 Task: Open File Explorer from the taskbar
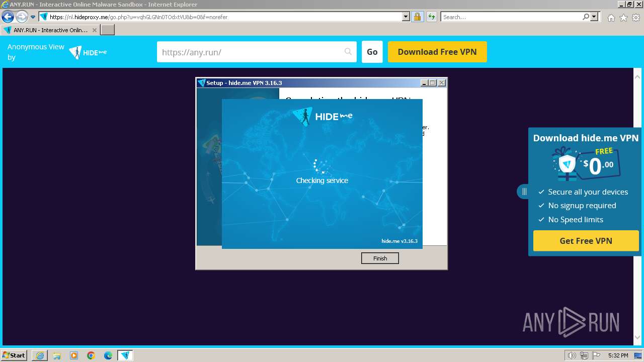pos(57,355)
